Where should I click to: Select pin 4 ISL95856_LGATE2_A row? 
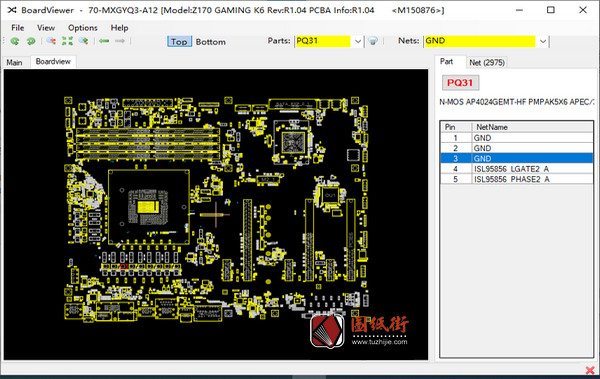coord(517,169)
